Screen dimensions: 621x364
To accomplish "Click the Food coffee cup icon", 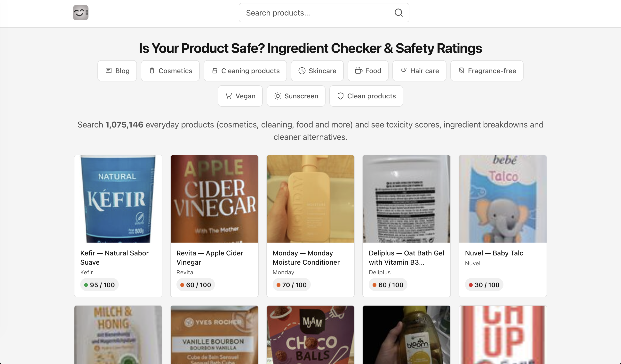I will click(x=358, y=71).
